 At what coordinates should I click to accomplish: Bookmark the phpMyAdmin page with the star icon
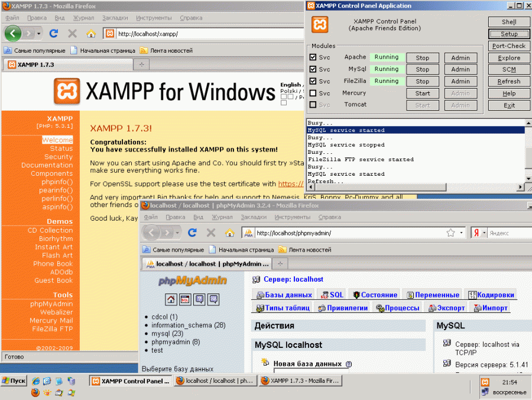(450, 233)
